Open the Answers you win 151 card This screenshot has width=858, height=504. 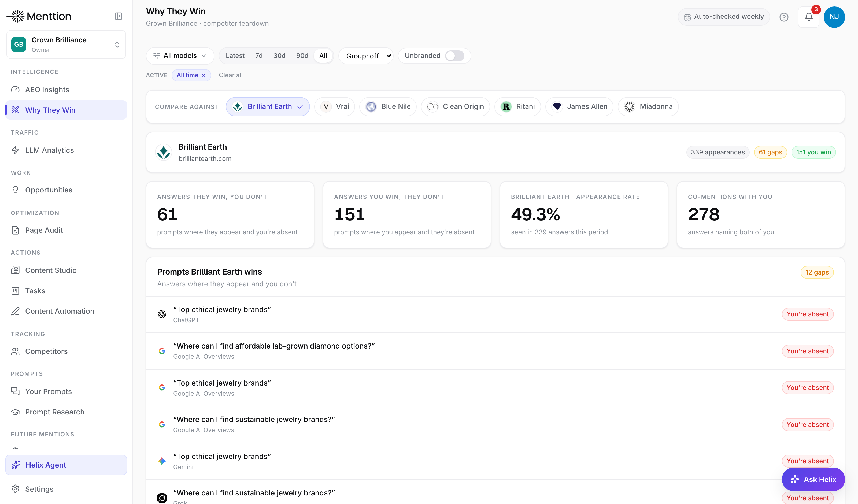[406, 214]
